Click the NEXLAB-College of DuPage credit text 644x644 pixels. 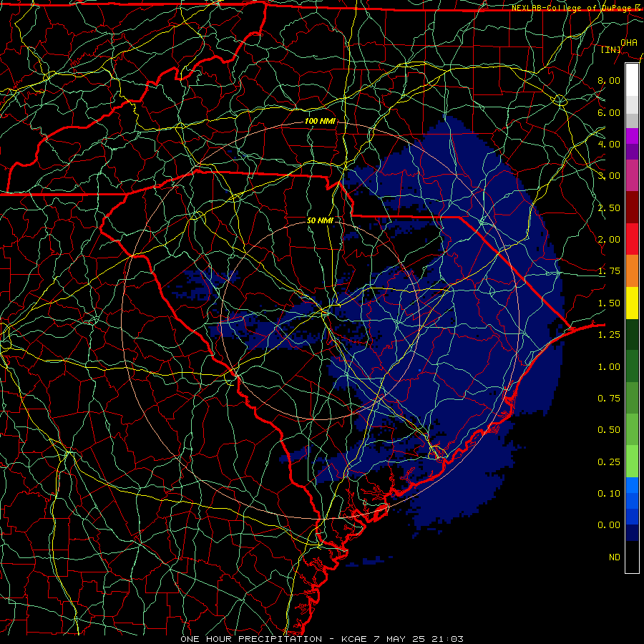(577, 8)
